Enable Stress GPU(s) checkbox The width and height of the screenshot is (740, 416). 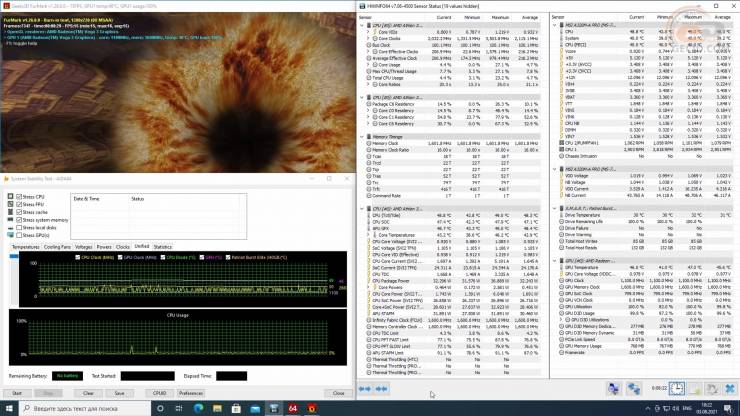pyautogui.click(x=19, y=235)
